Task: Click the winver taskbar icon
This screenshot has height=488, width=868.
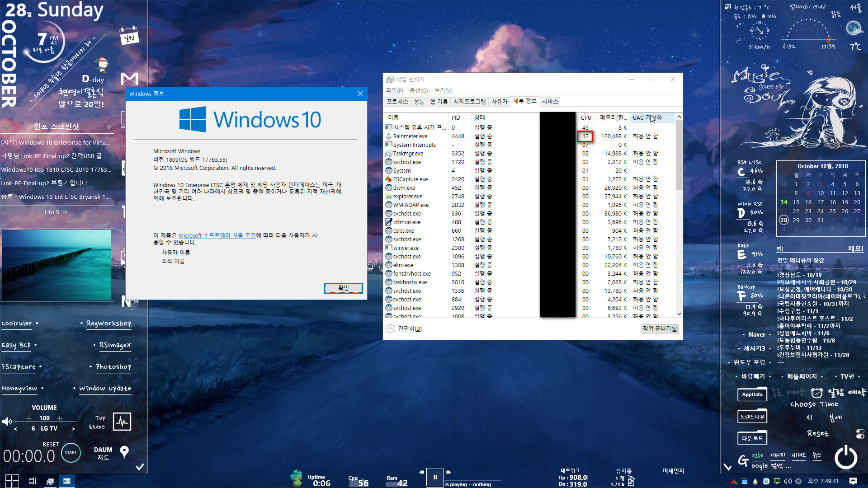Action: click(x=67, y=481)
